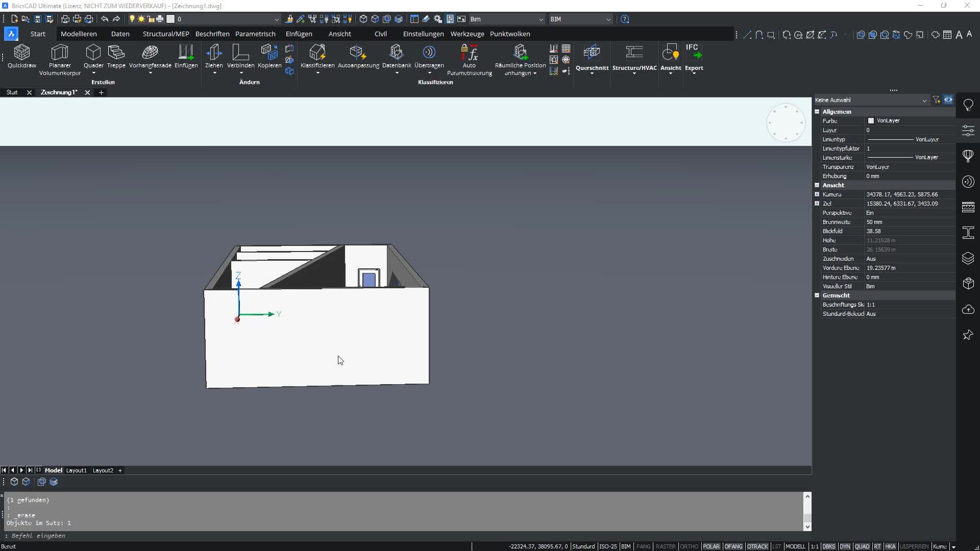Open the BIM workspace dropdown

click(580, 19)
